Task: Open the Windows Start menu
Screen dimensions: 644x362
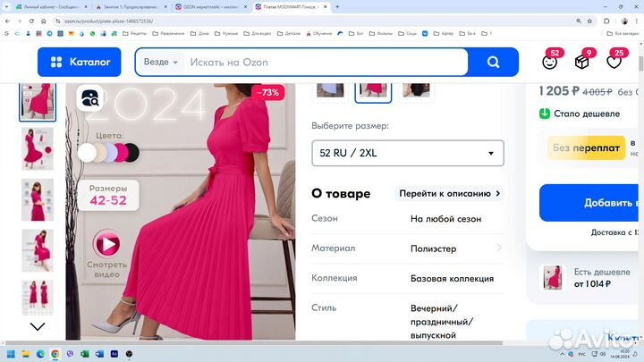Action: pos(11,354)
